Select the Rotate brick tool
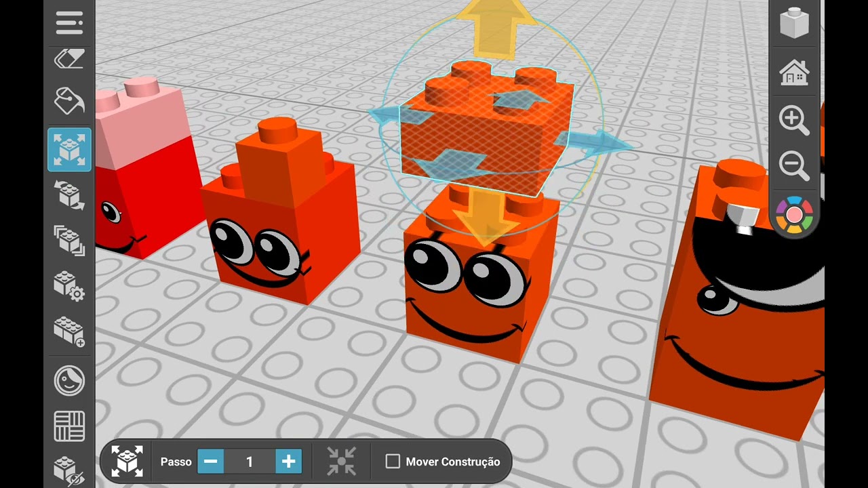This screenshot has height=488, width=868. coord(69,195)
